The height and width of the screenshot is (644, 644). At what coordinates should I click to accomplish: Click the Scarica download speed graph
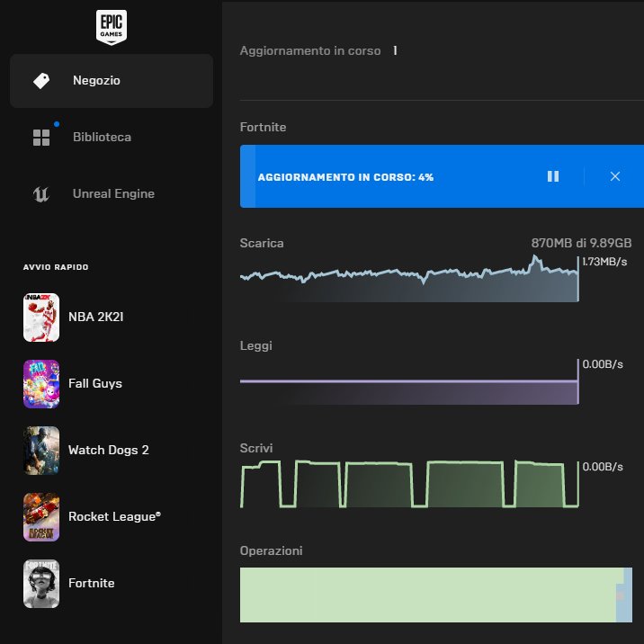click(x=409, y=280)
